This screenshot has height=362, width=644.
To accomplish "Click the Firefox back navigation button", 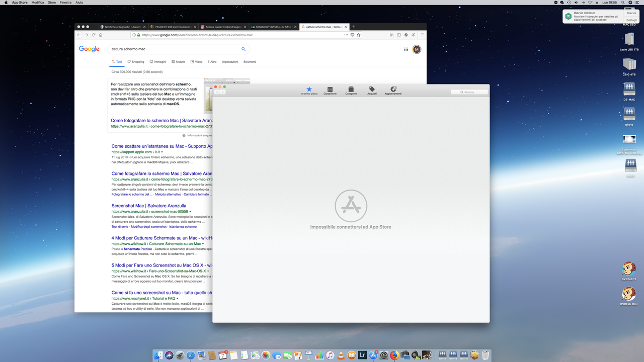I will (79, 35).
